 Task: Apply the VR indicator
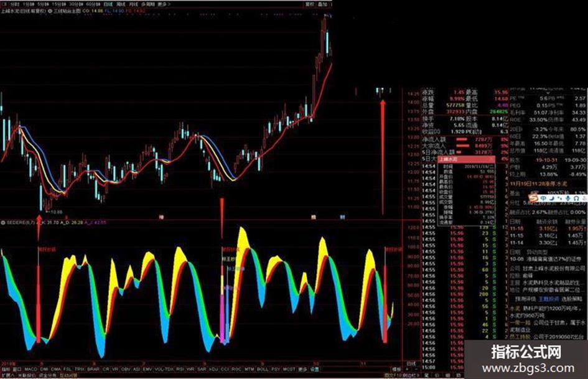click(x=114, y=369)
